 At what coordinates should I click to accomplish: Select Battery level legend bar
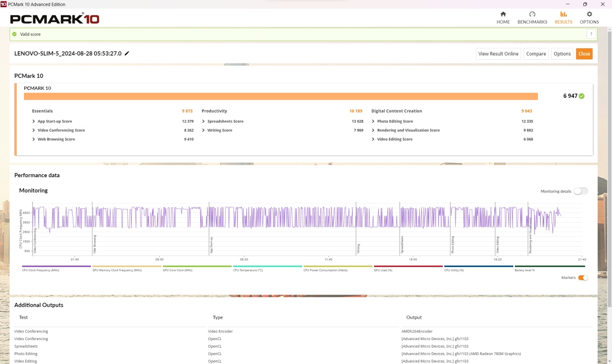(550, 267)
